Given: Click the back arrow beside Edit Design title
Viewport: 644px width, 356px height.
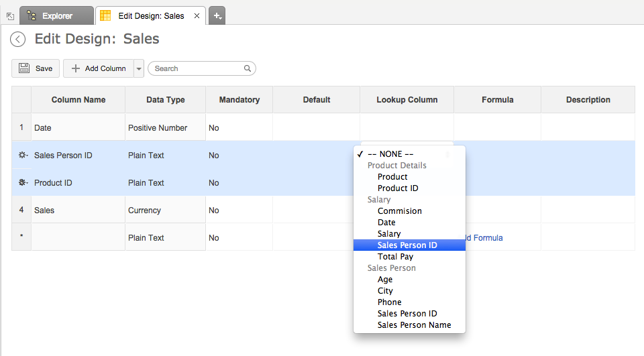Looking at the screenshot, I should click(x=18, y=40).
